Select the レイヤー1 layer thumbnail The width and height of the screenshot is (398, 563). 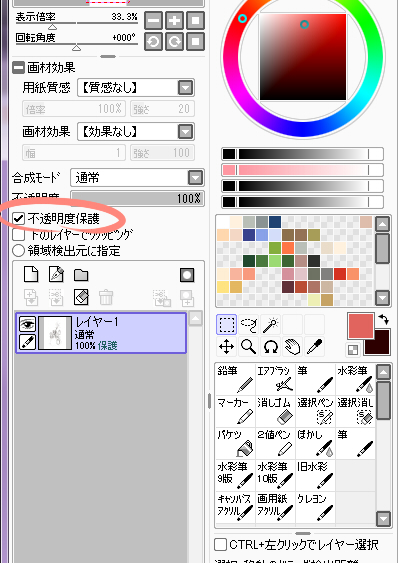point(55,333)
